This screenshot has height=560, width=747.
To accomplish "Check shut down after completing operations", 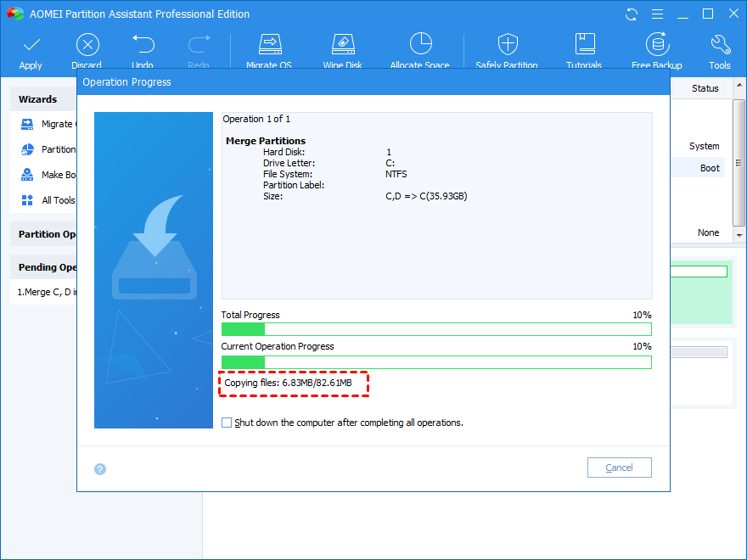I will point(227,423).
